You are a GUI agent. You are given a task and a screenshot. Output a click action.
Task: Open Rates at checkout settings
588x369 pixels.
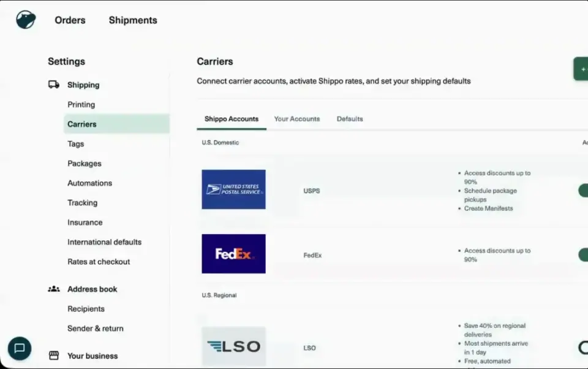[x=99, y=262]
